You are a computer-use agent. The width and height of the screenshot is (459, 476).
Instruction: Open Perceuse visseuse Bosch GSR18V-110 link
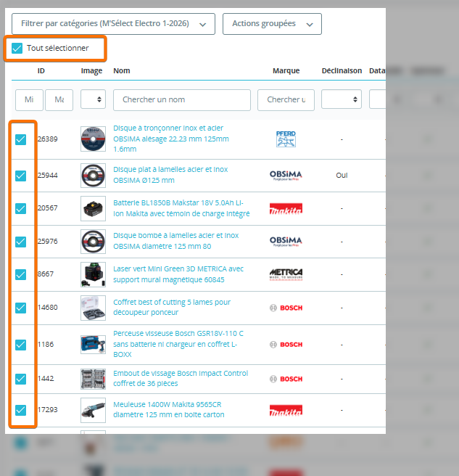178,344
